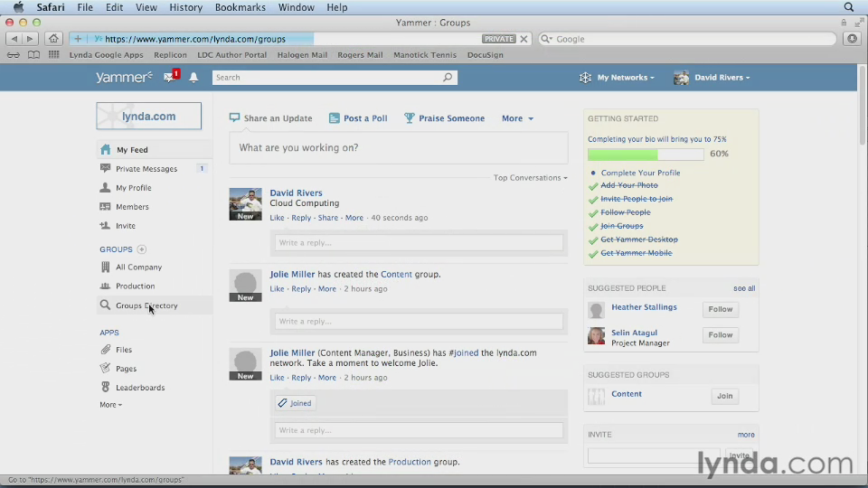Open the Safari downloads button
868x488 pixels.
pos(852,39)
